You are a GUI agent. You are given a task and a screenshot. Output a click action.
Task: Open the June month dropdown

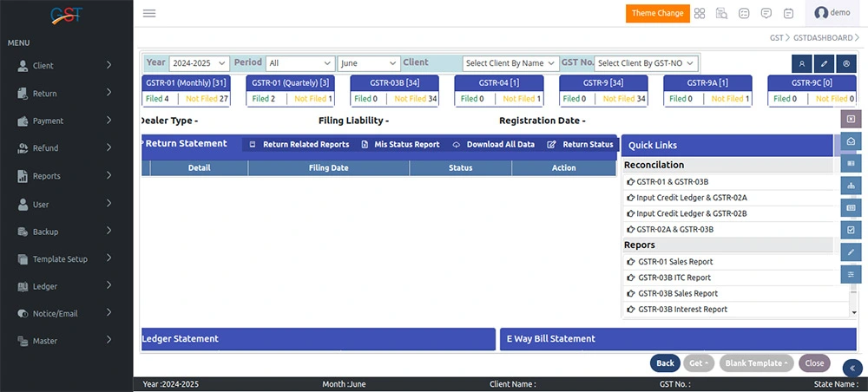(369, 63)
